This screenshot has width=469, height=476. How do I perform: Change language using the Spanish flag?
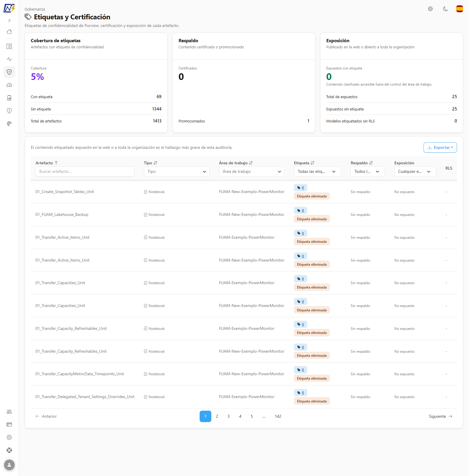tap(460, 9)
